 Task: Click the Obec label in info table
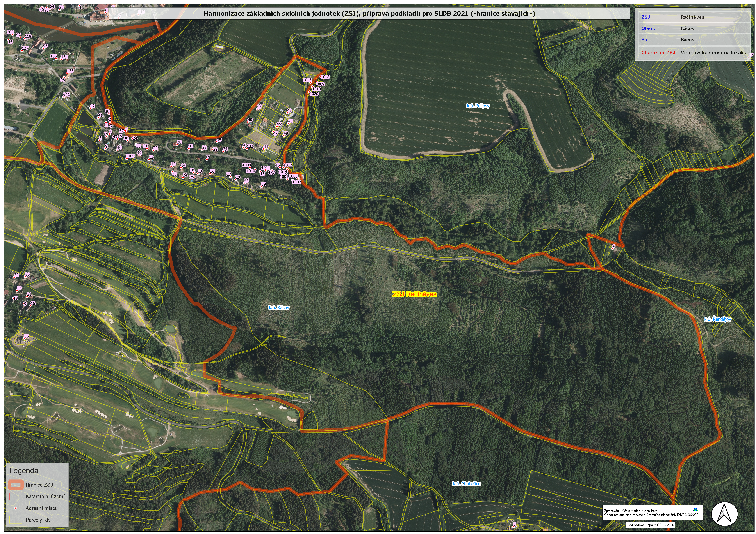pyautogui.click(x=648, y=28)
